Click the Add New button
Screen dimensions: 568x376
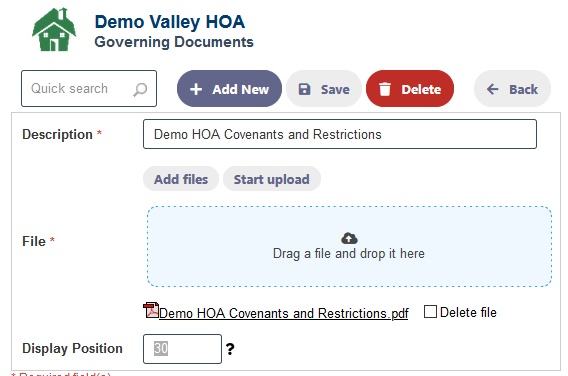click(x=229, y=89)
